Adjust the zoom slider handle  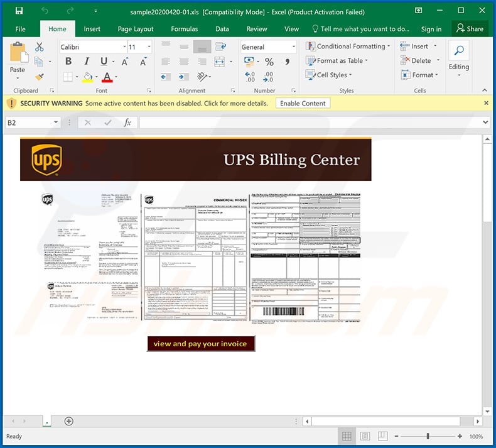pos(428,436)
